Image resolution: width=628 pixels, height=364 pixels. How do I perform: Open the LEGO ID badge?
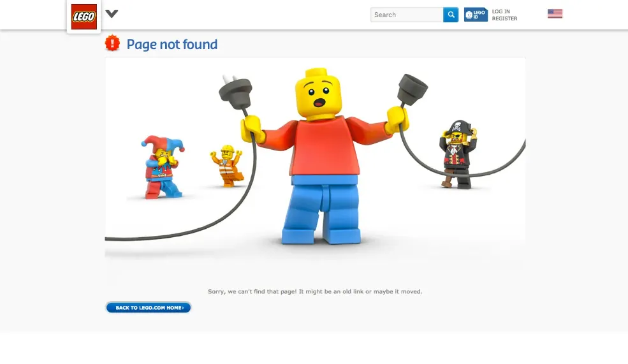[476, 15]
